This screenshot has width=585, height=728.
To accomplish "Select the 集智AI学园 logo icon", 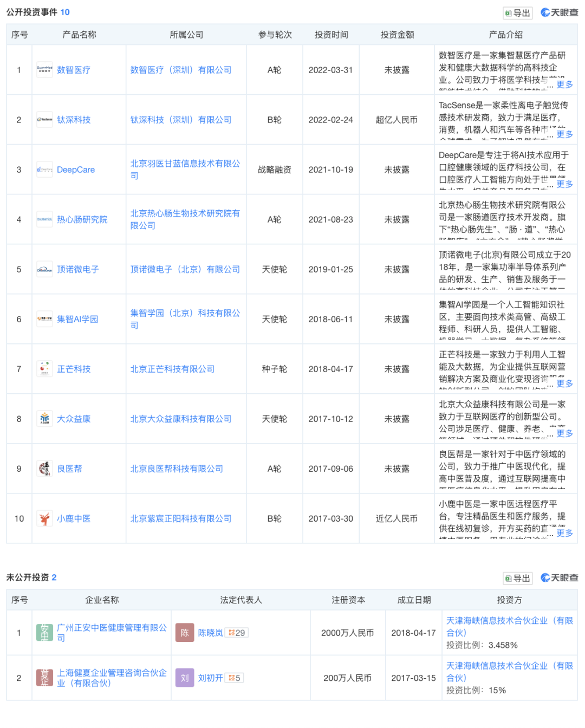I will [x=44, y=319].
